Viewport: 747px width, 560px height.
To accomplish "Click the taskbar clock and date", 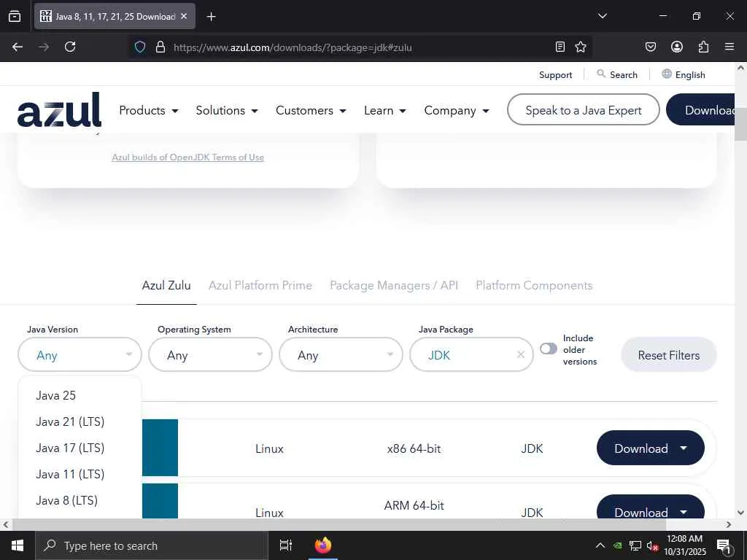I will [684, 545].
